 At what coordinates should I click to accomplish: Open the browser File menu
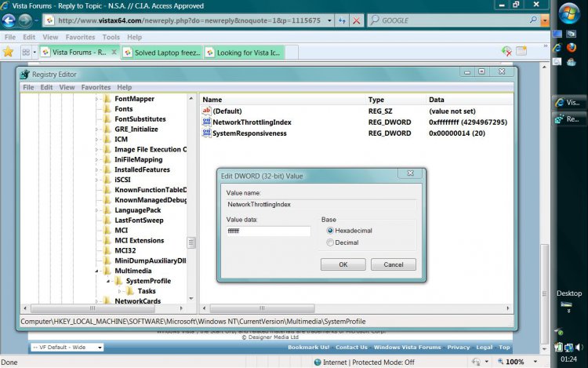10,37
